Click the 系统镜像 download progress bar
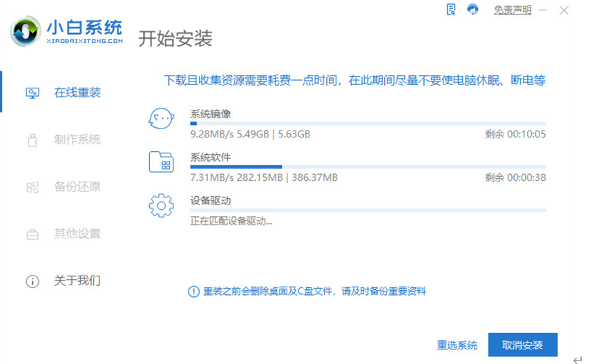 click(x=368, y=124)
